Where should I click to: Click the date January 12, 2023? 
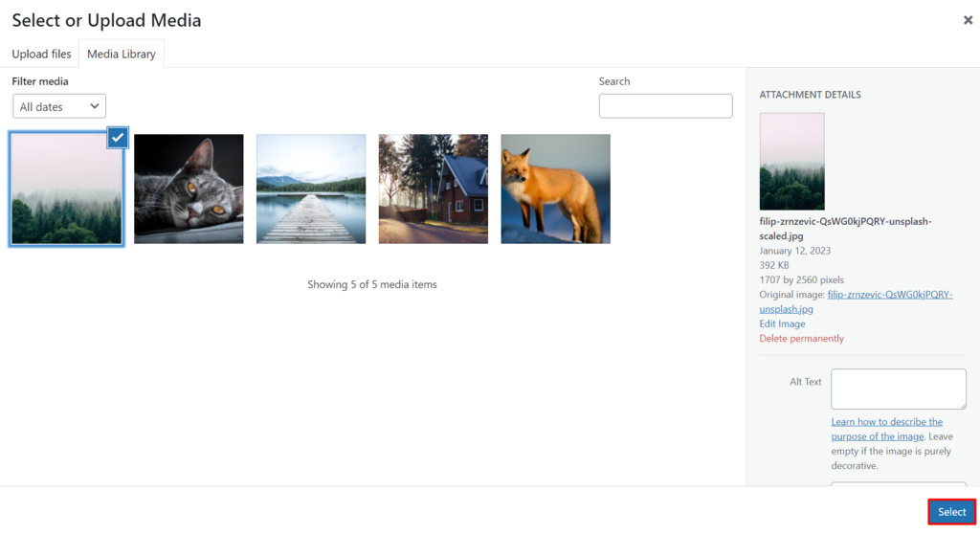point(795,251)
